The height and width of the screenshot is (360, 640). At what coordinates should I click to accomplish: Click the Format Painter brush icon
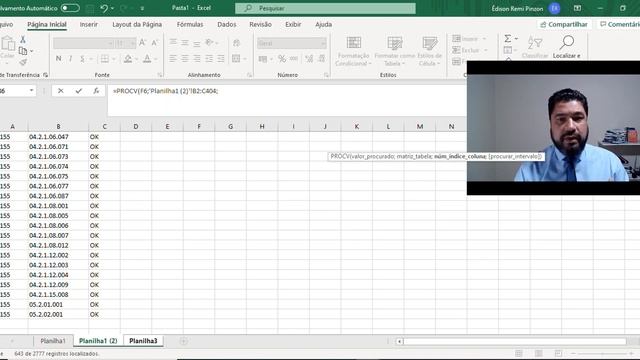23,62
